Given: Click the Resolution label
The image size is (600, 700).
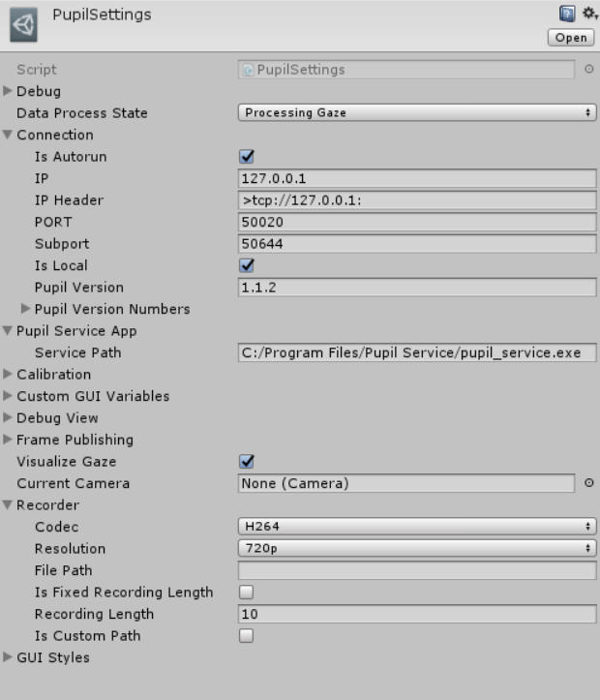Looking at the screenshot, I should pos(70,549).
